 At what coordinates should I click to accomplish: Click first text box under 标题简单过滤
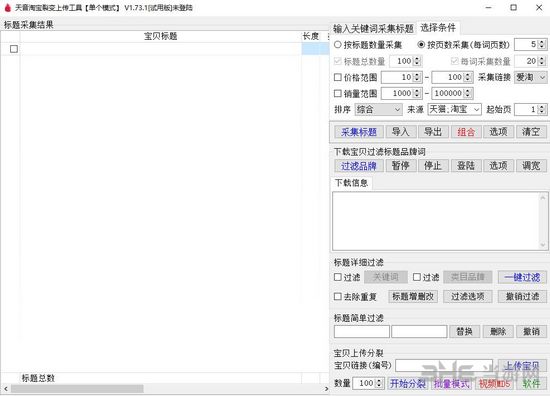(x=362, y=331)
